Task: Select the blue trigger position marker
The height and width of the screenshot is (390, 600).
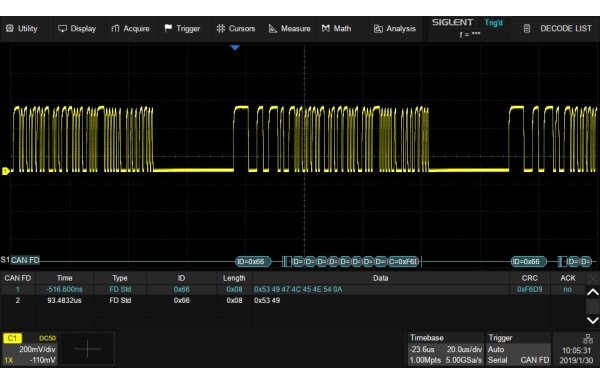Action: 235,47
